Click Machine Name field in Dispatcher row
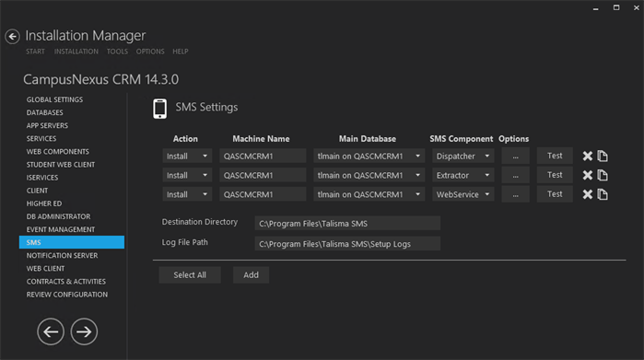Image resolution: width=644 pixels, height=360 pixels. [x=263, y=156]
